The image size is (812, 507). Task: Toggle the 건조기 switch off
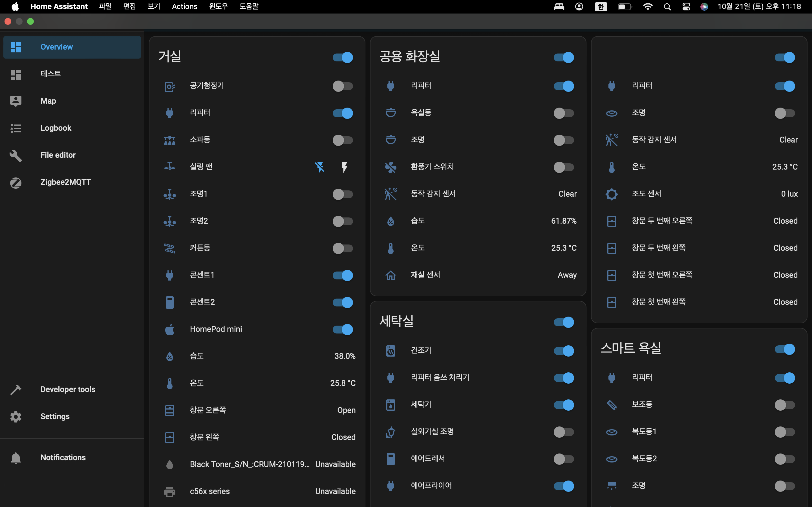pyautogui.click(x=564, y=351)
